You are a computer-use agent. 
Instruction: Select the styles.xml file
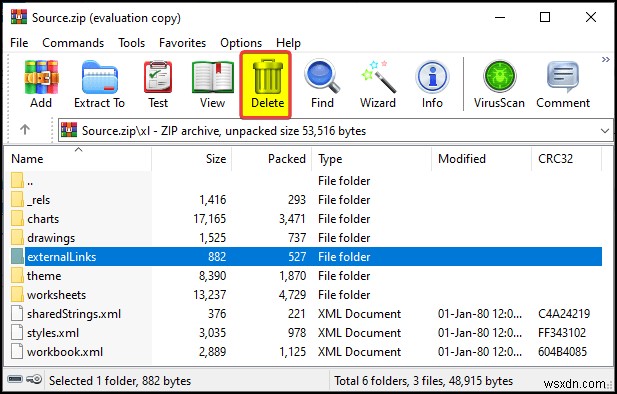coord(305,333)
